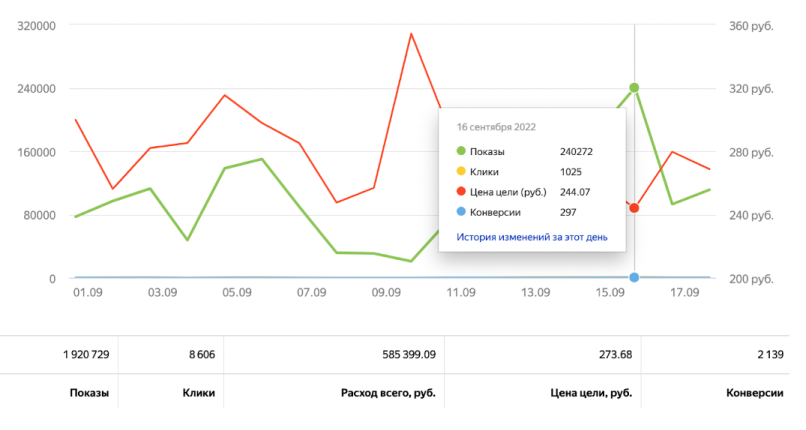Click the 'Конверсии' label in the tooltip
This screenshot has width=806, height=430.
[495, 212]
